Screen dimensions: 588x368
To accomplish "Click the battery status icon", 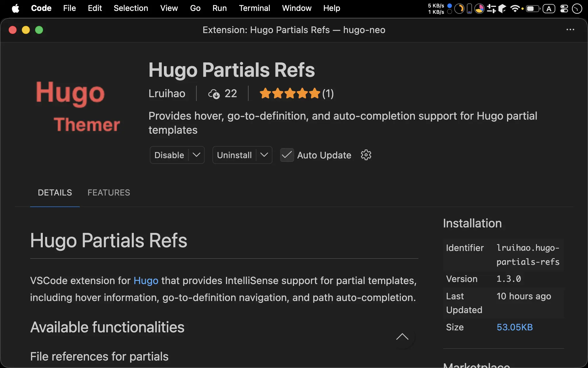I will [533, 9].
